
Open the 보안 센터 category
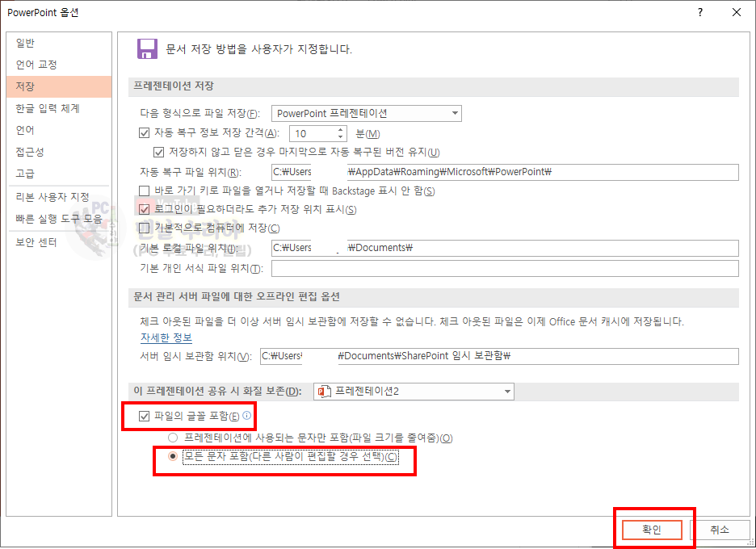pyautogui.click(x=59, y=242)
